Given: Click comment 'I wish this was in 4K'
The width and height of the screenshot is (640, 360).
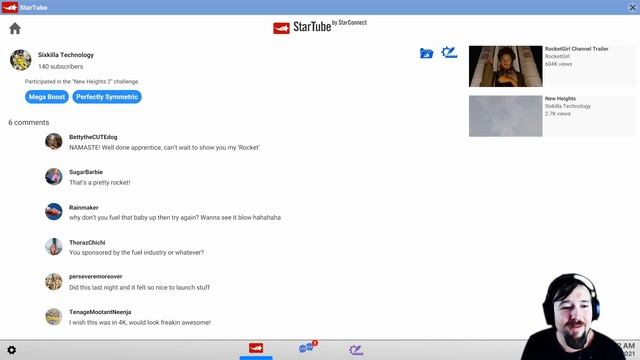Looking at the screenshot, I should tap(140, 322).
